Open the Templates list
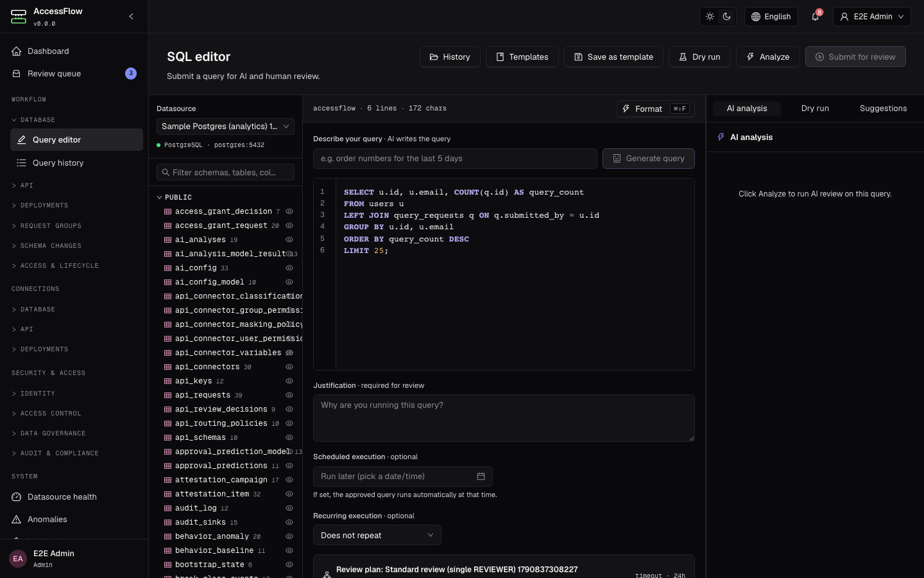This screenshot has width=924, height=578. [522, 57]
